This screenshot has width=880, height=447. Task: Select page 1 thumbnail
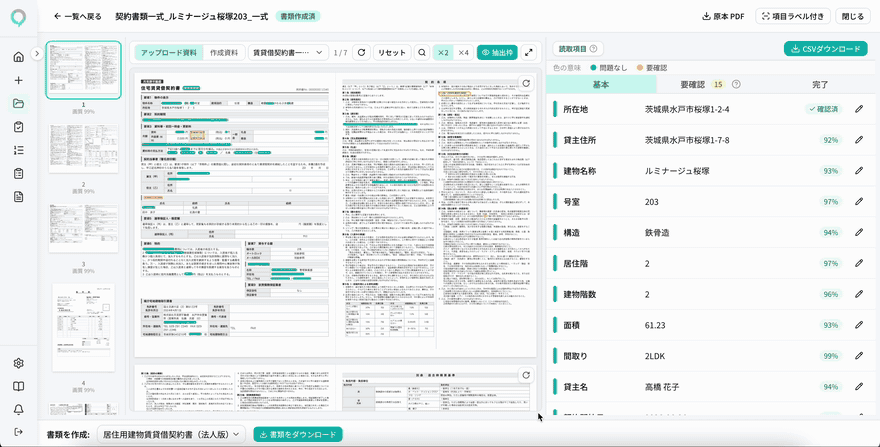click(x=83, y=70)
